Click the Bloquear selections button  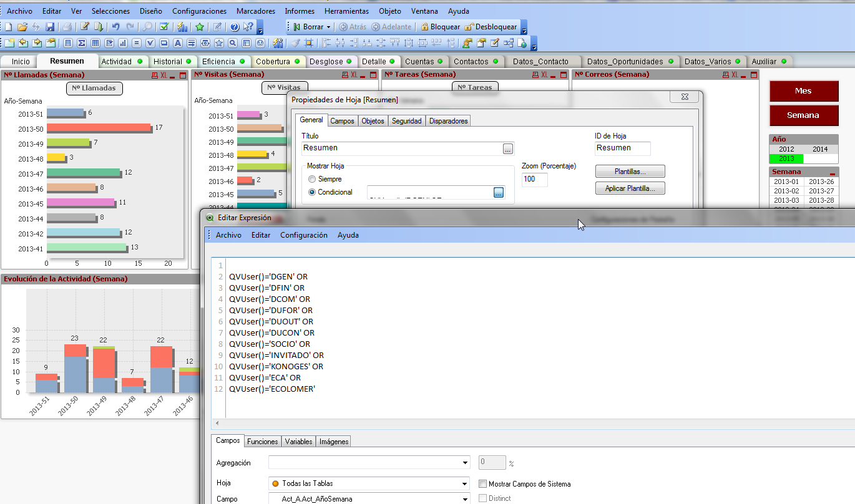click(440, 27)
